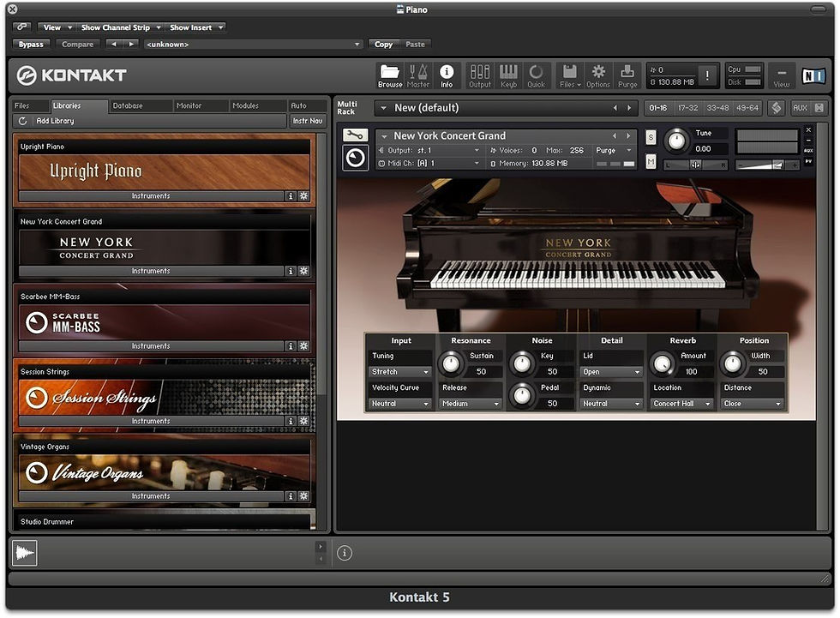840x618 pixels.
Task: Expand the Reverb Location Concert Hall dropdown
Action: click(681, 404)
